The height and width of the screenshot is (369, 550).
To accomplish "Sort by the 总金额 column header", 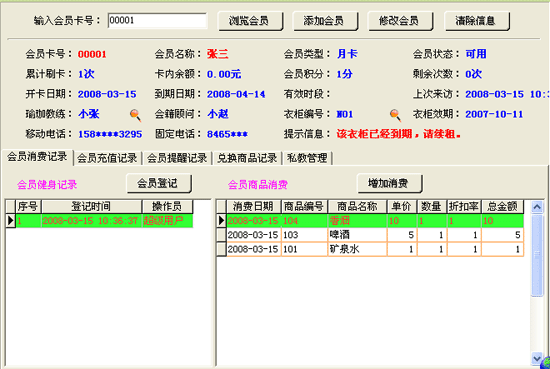I will [502, 207].
